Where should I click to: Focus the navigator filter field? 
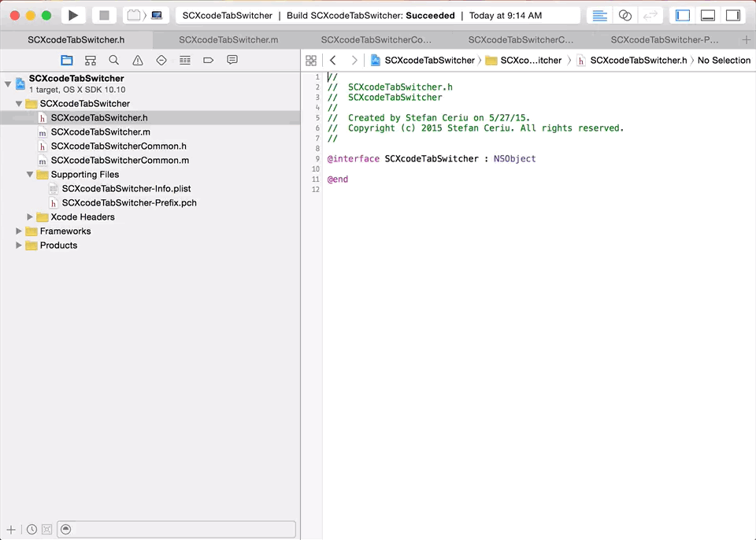click(x=176, y=530)
